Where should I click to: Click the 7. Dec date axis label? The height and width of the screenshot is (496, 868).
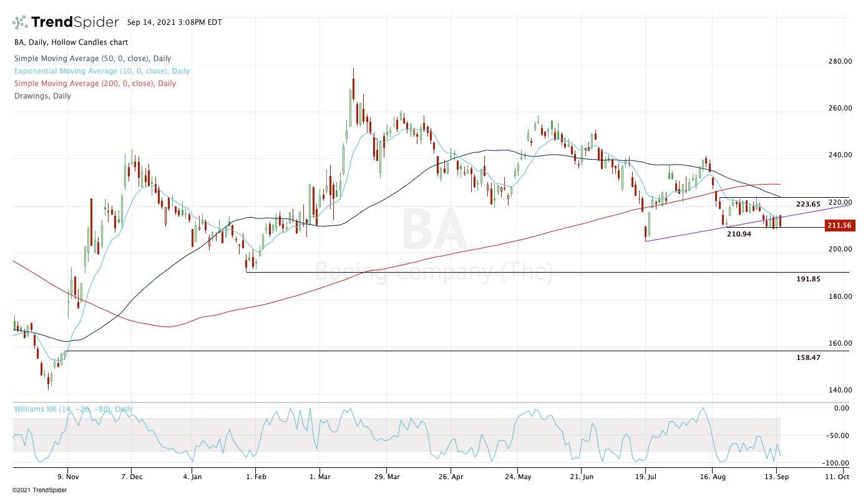click(131, 475)
